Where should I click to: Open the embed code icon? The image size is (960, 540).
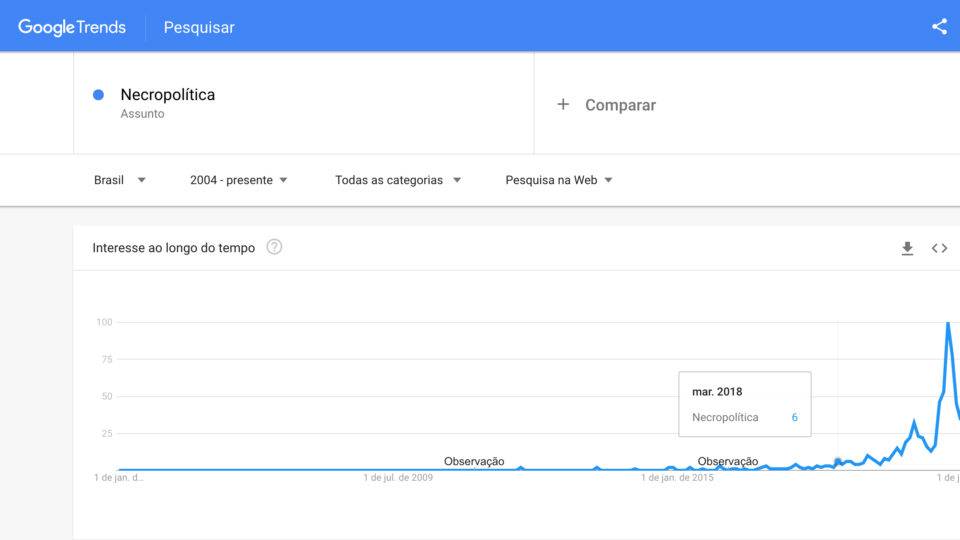(x=939, y=248)
